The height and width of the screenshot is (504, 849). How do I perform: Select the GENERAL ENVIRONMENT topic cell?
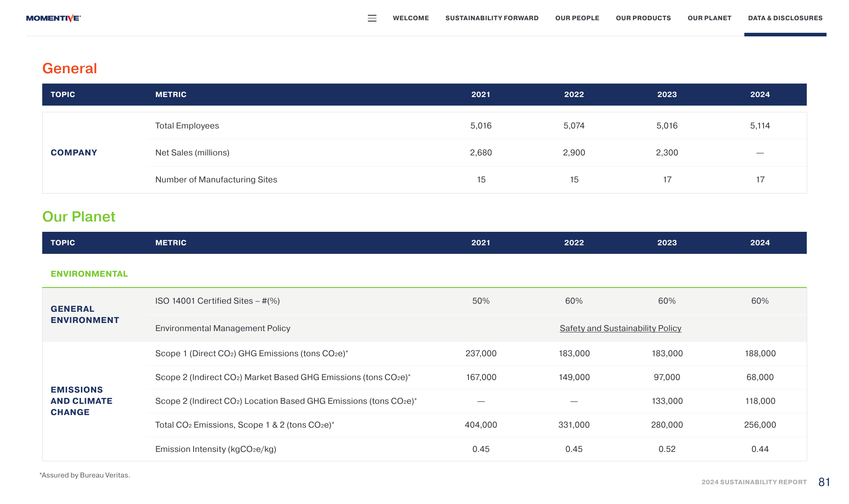(x=85, y=314)
